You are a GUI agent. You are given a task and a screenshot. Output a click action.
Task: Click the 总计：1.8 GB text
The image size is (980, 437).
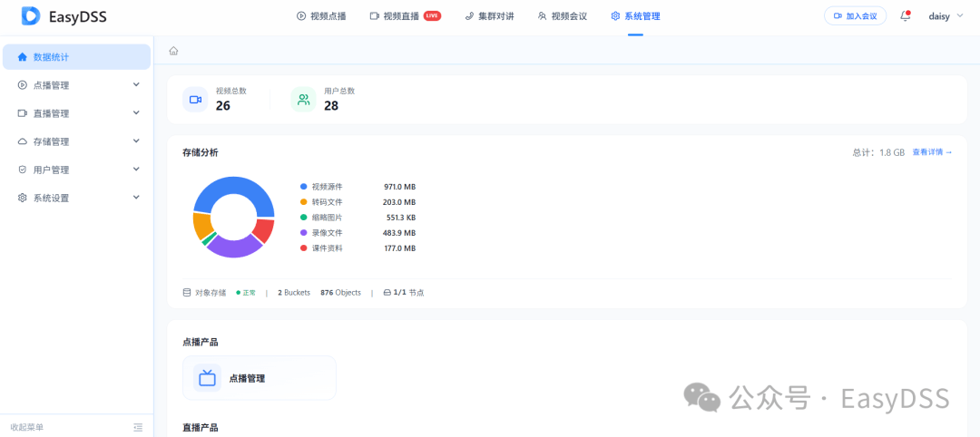(878, 151)
